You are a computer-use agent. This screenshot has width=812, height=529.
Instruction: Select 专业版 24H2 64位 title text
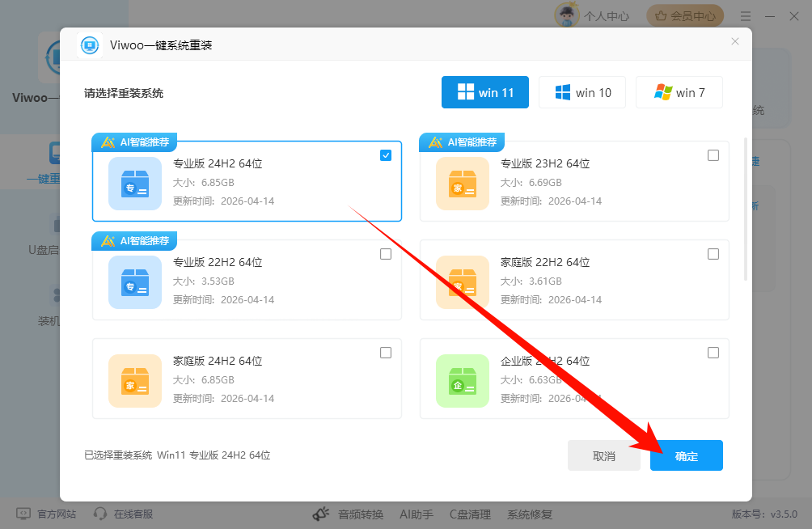pos(218,163)
